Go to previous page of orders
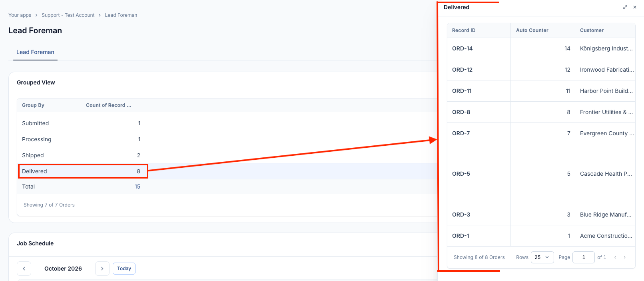Image resolution: width=644 pixels, height=281 pixels. coord(615,257)
